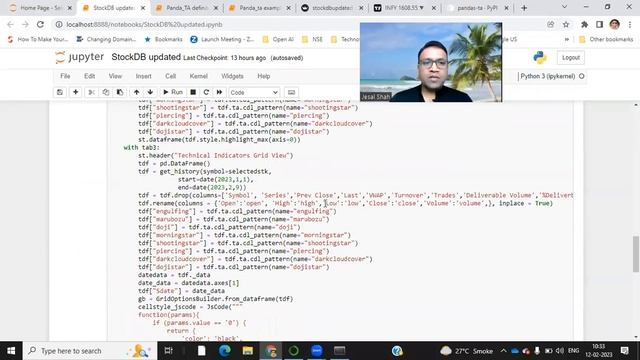Click the notebook vertical scrollbar thumb

(636, 253)
